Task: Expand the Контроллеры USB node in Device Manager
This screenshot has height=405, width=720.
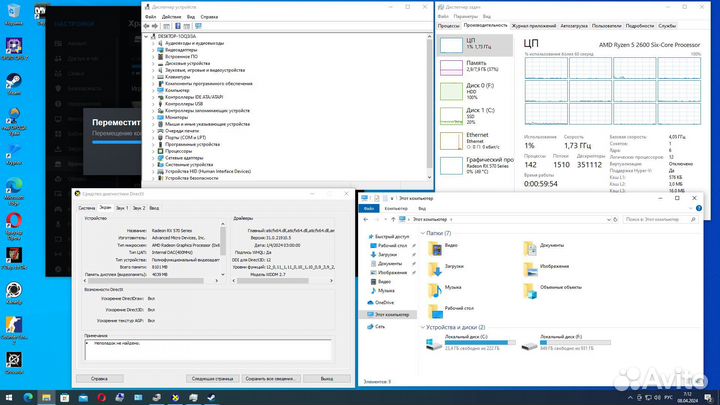Action: point(153,104)
